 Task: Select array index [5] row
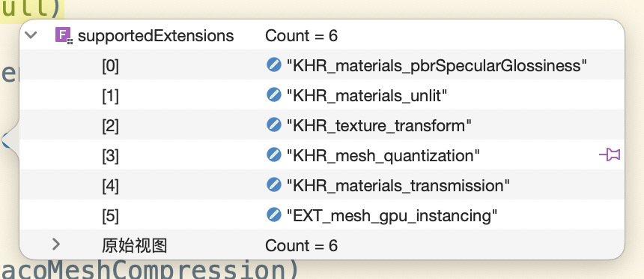pyautogui.click(x=322, y=214)
